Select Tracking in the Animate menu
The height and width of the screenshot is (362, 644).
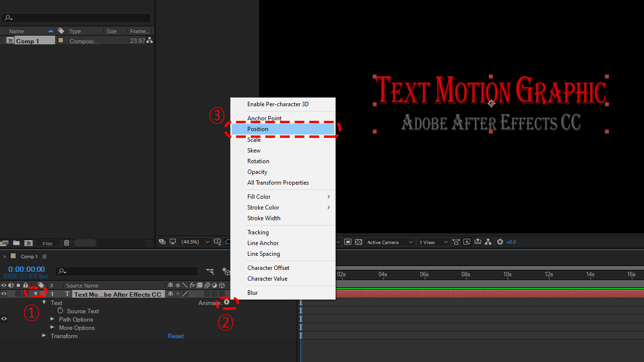point(283,232)
